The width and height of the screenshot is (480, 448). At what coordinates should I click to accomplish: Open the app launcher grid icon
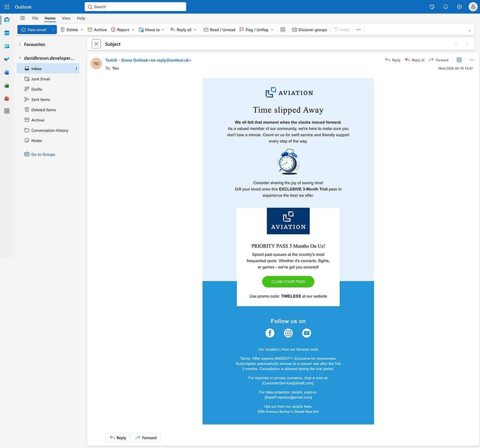pyautogui.click(x=7, y=7)
